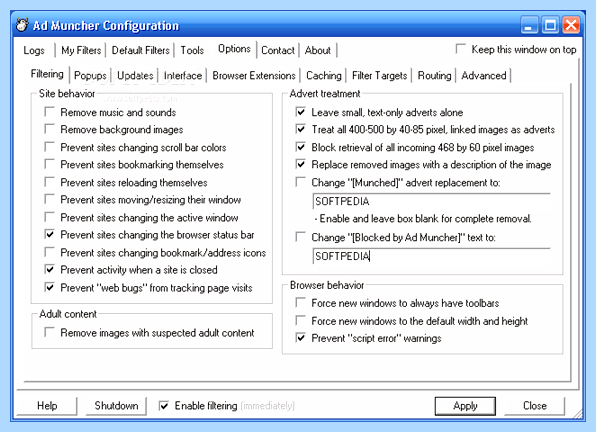This screenshot has height=432, width=596.
Task: Open the Advanced sub-tab
Action: 484,75
